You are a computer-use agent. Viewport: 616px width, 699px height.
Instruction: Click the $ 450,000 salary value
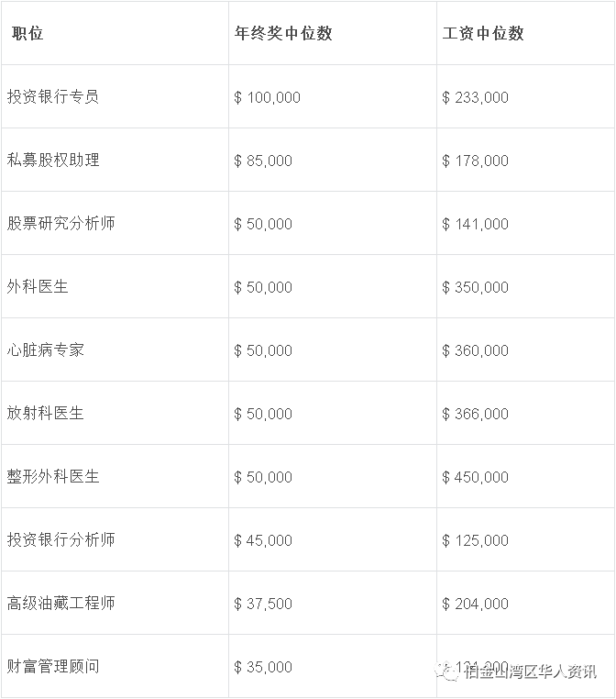click(475, 477)
